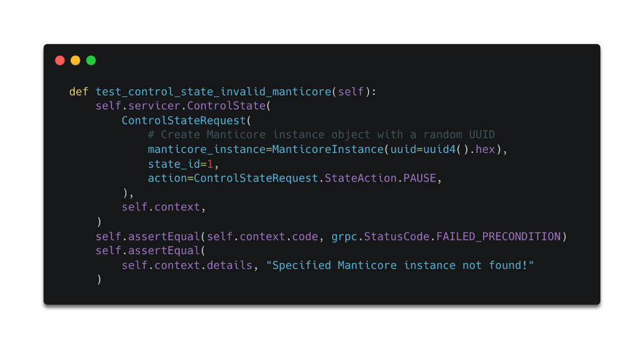Click the grpc module name
The width and height of the screenshot is (644, 348).
(x=344, y=237)
